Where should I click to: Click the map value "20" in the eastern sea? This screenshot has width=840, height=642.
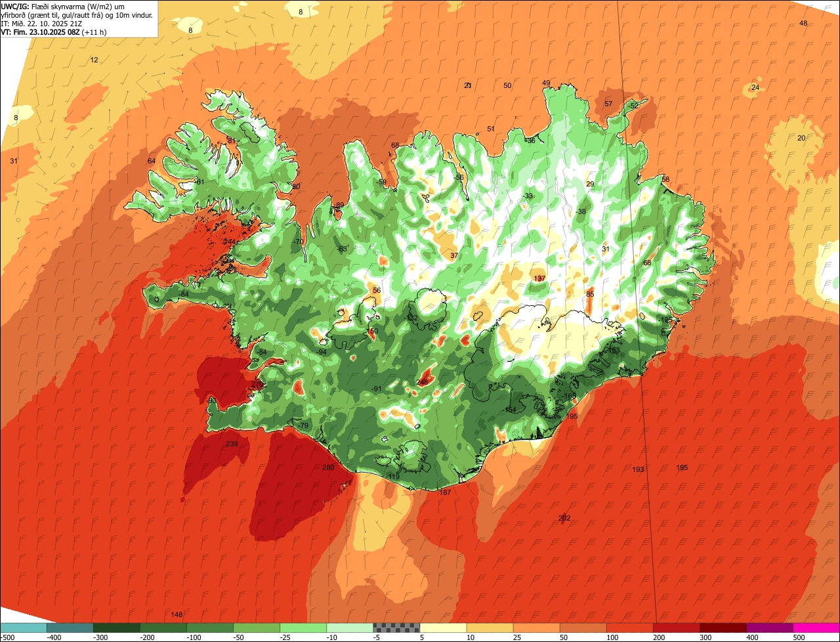[x=801, y=138]
